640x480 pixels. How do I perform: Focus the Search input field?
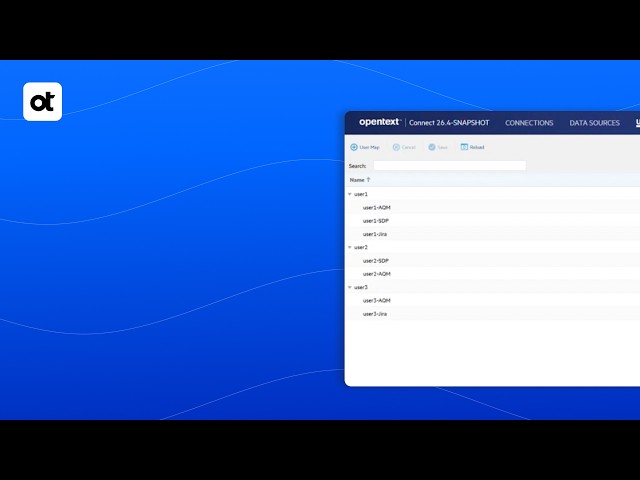[x=449, y=166]
